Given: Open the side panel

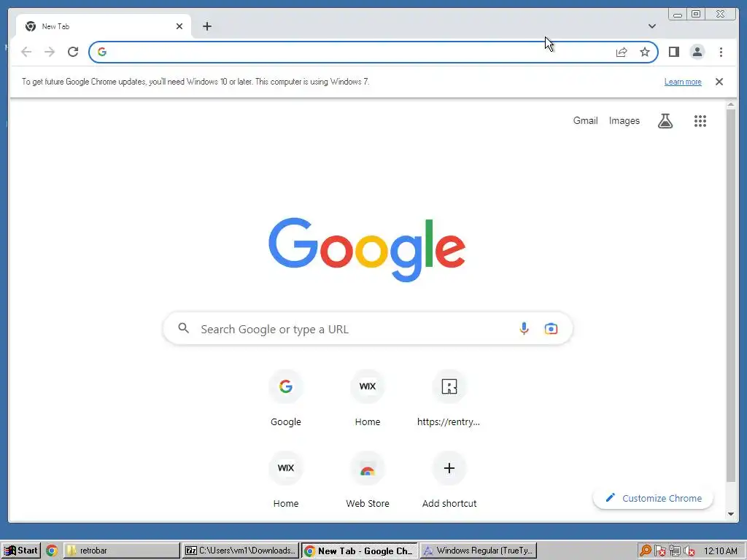Looking at the screenshot, I should pyautogui.click(x=673, y=52).
